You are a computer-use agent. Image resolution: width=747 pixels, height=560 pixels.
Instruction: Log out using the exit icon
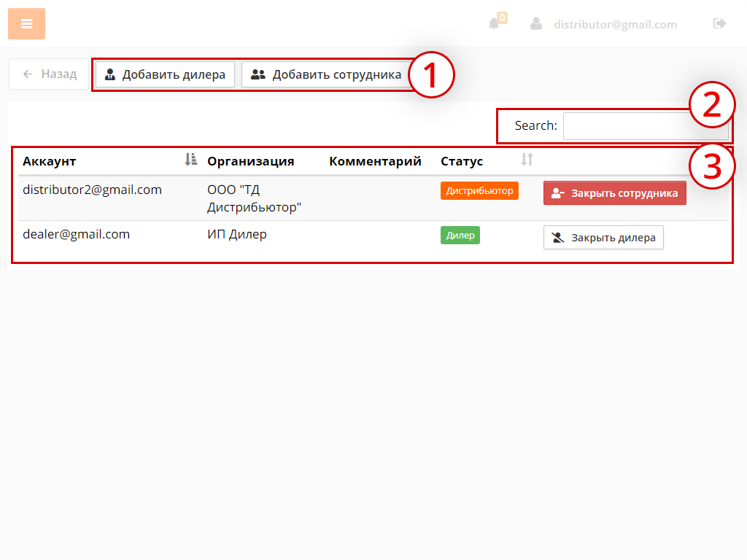click(x=719, y=24)
